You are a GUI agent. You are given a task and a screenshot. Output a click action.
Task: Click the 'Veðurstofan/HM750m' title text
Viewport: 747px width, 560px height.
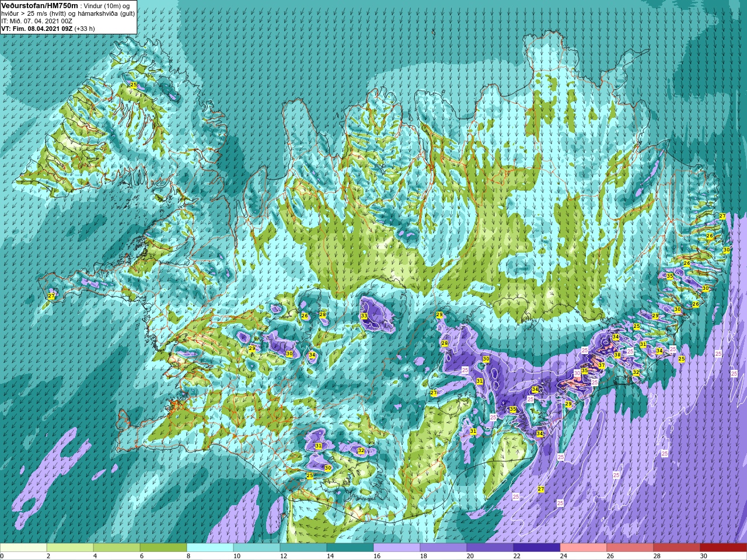[40, 5]
